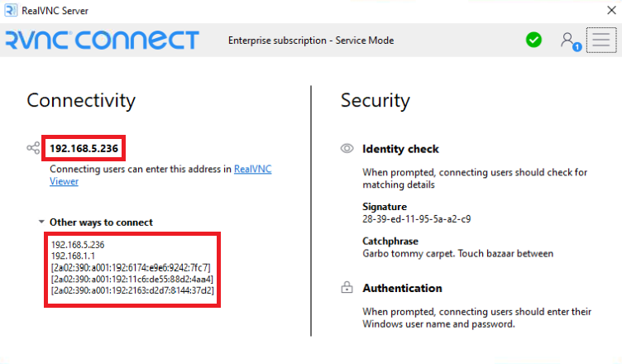
Task: Click the green status checkmark icon
Action: point(533,40)
